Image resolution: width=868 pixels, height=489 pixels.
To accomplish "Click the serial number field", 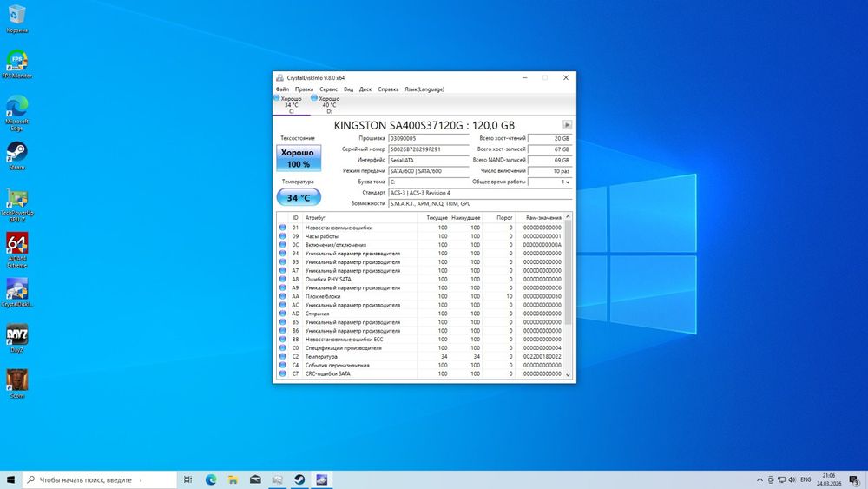I will (x=429, y=149).
